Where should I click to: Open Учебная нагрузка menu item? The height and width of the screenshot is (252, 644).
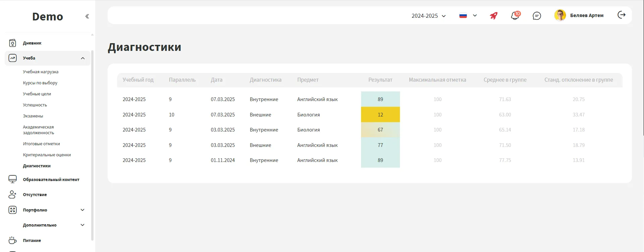coord(41,72)
